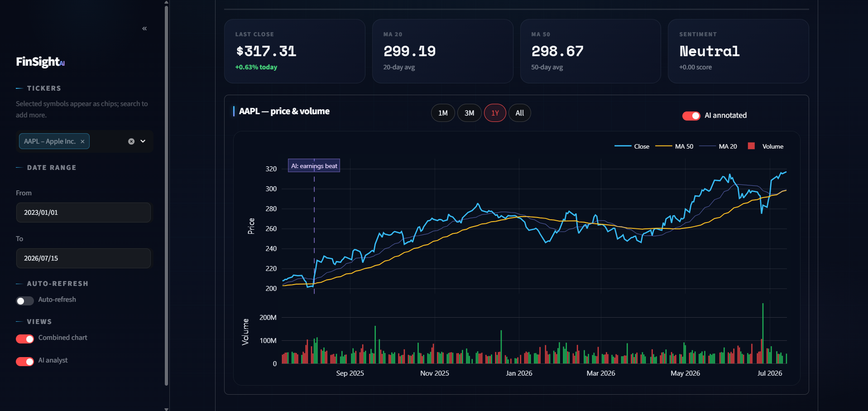Edit the To date field

[x=83, y=258]
